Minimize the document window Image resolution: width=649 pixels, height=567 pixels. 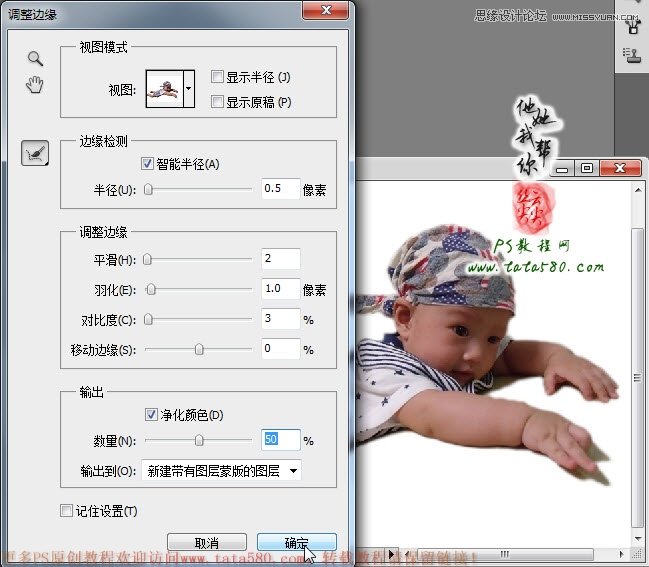(x=562, y=168)
